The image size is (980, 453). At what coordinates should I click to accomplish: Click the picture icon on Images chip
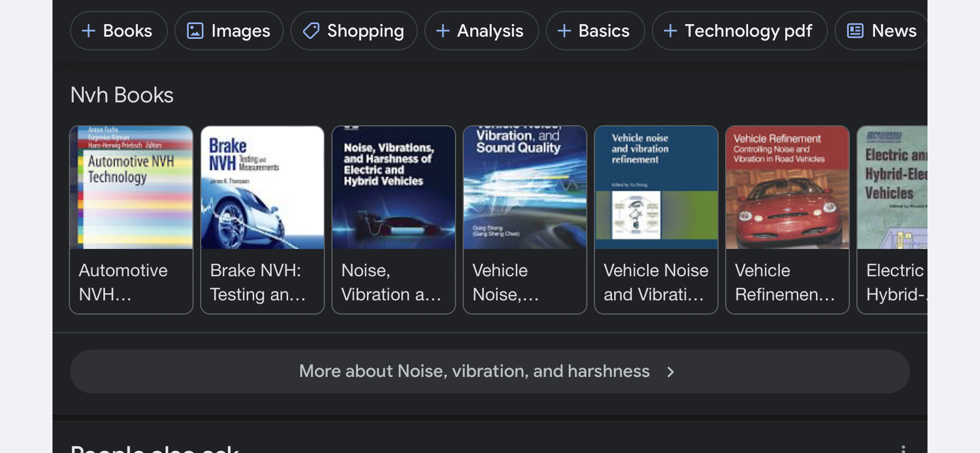pyautogui.click(x=195, y=31)
